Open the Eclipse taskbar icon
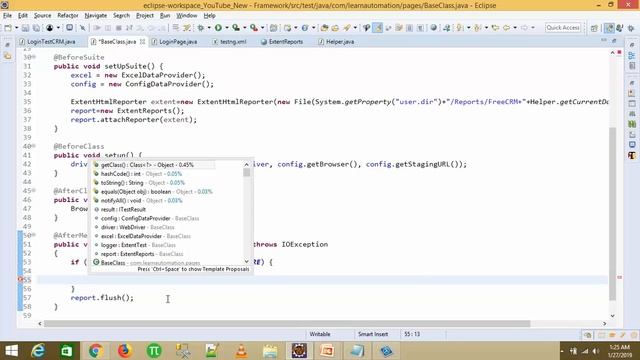640x360 pixels. coord(299,351)
